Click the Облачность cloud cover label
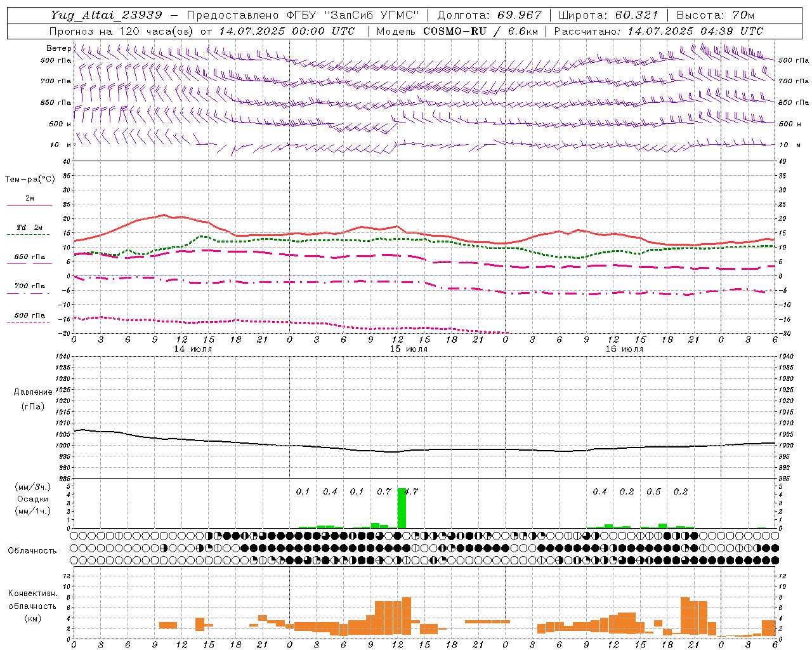812x650 pixels. click(x=32, y=550)
